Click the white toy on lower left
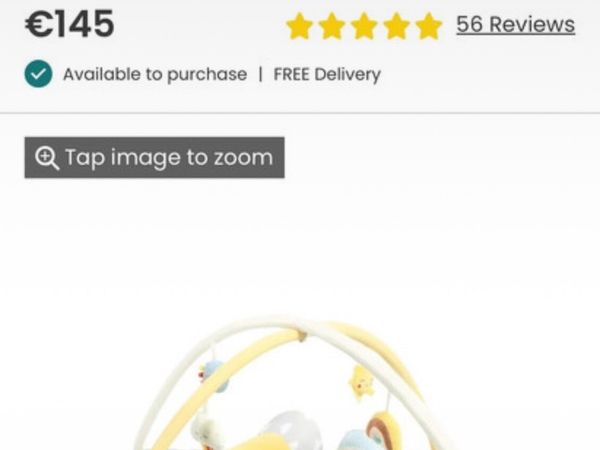Image resolution: width=600 pixels, height=450 pixels. 205,428
